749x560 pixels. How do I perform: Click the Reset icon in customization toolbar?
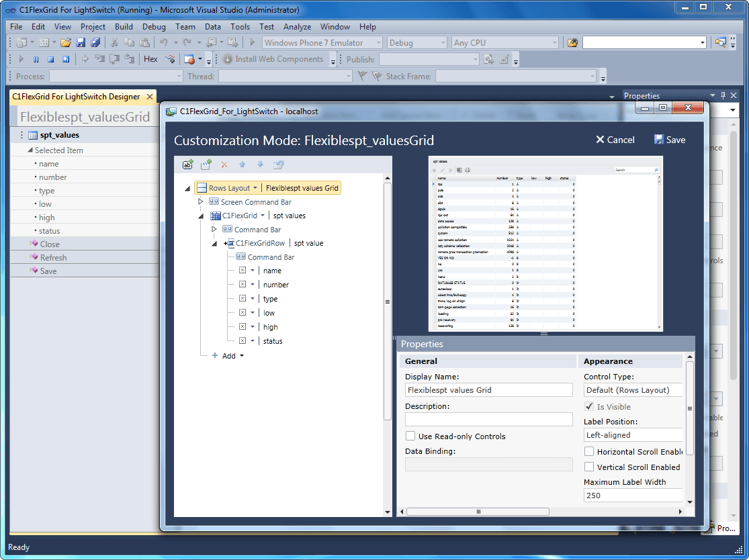pyautogui.click(x=279, y=165)
